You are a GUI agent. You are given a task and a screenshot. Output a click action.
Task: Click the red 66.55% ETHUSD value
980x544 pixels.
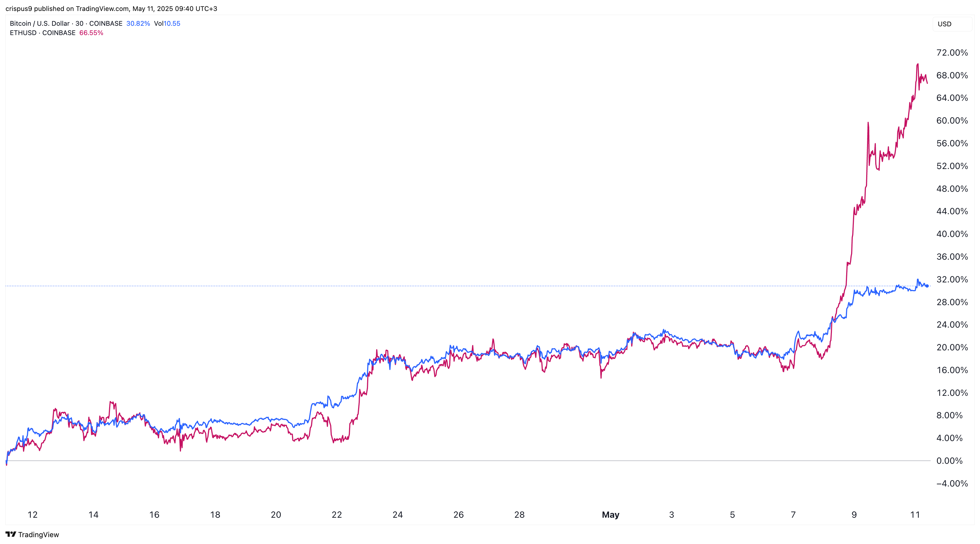[91, 33]
